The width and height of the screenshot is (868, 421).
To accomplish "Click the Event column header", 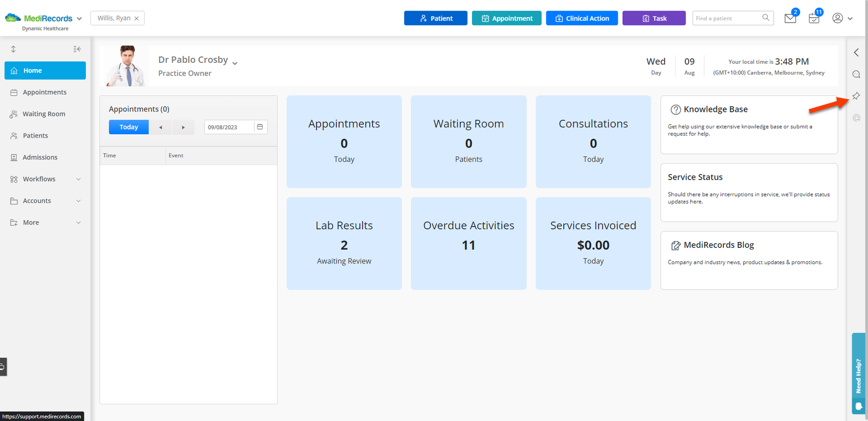I will (221, 156).
